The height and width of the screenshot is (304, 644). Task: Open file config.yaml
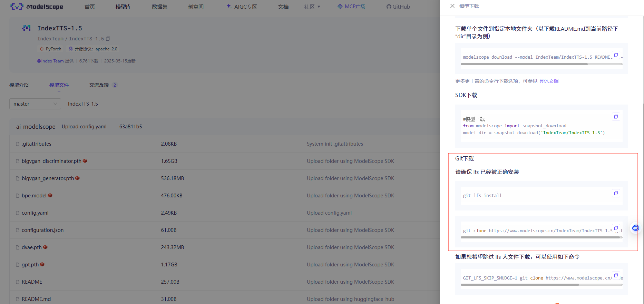[x=35, y=213]
